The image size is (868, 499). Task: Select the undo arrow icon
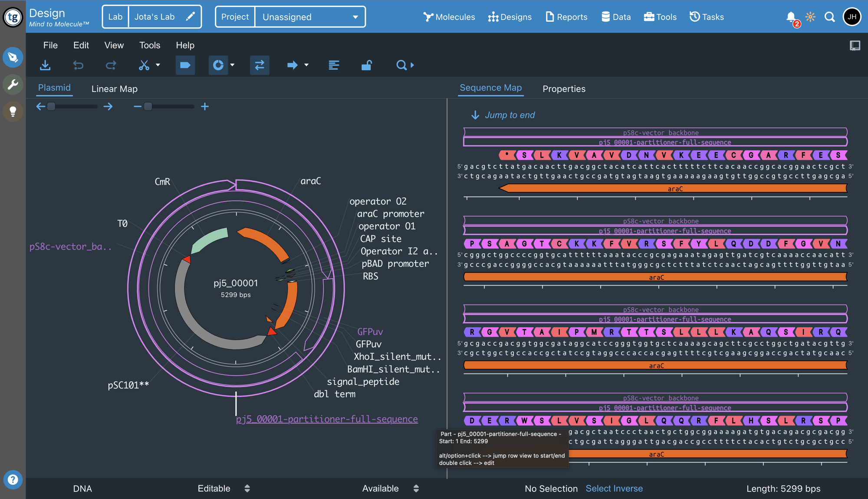click(x=79, y=66)
